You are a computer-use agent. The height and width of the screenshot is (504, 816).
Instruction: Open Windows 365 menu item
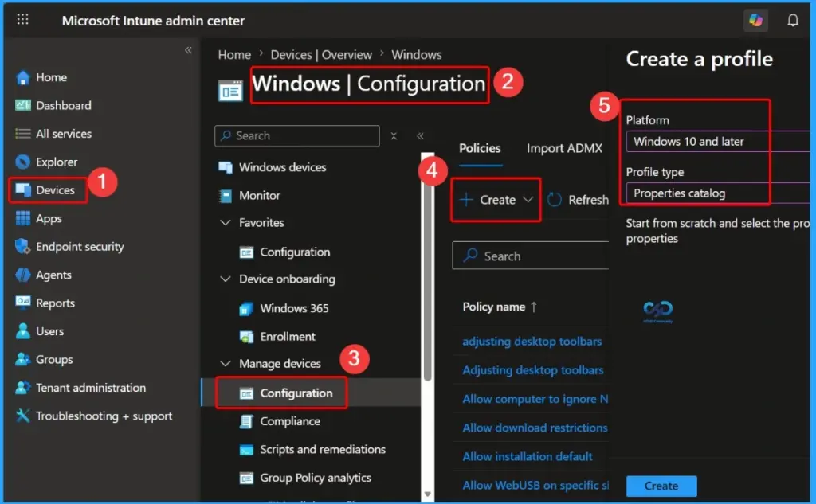click(x=284, y=308)
